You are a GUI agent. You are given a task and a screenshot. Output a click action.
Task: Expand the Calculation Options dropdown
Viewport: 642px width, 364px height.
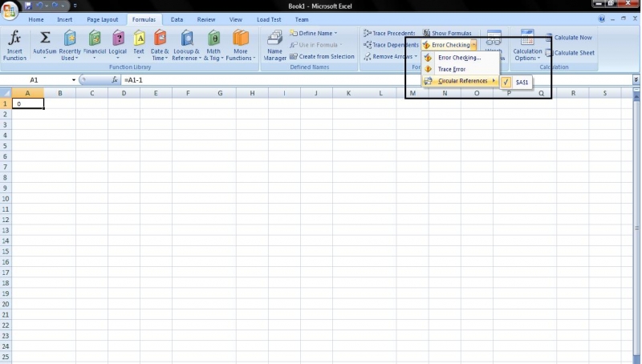(x=528, y=46)
